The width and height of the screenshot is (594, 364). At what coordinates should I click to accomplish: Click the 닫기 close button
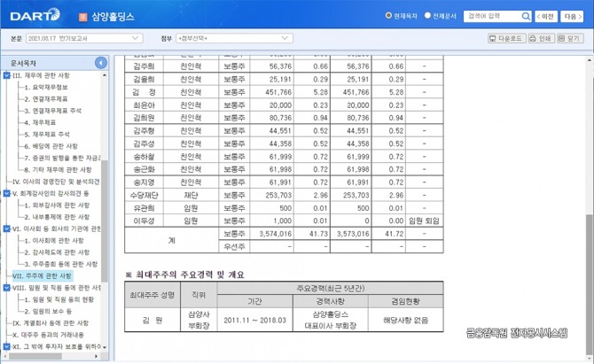(570, 39)
